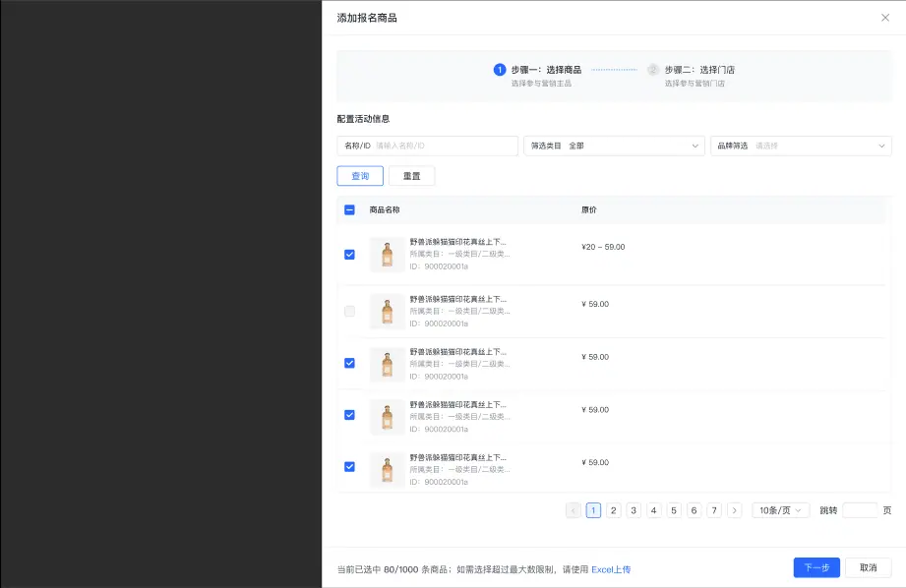
Task: Focus the 名称/ID search input
Action: [x=428, y=146]
